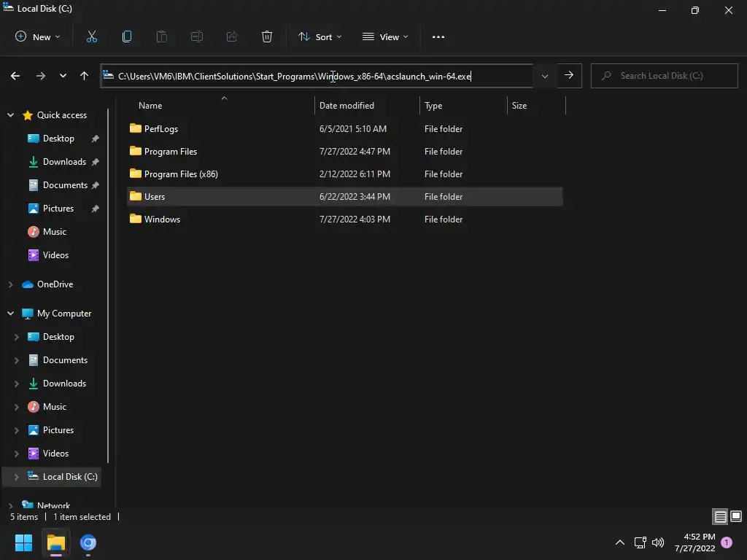Click the Pictures icon in My Computer
The height and width of the screenshot is (560, 747).
pos(34,430)
